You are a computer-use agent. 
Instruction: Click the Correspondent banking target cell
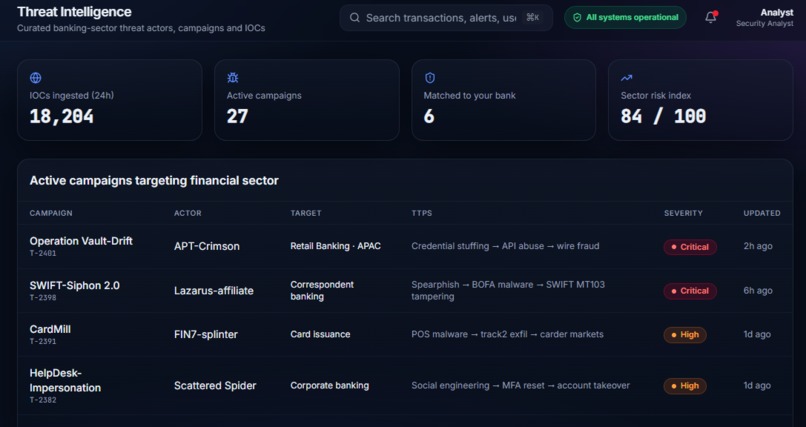pyautogui.click(x=322, y=290)
